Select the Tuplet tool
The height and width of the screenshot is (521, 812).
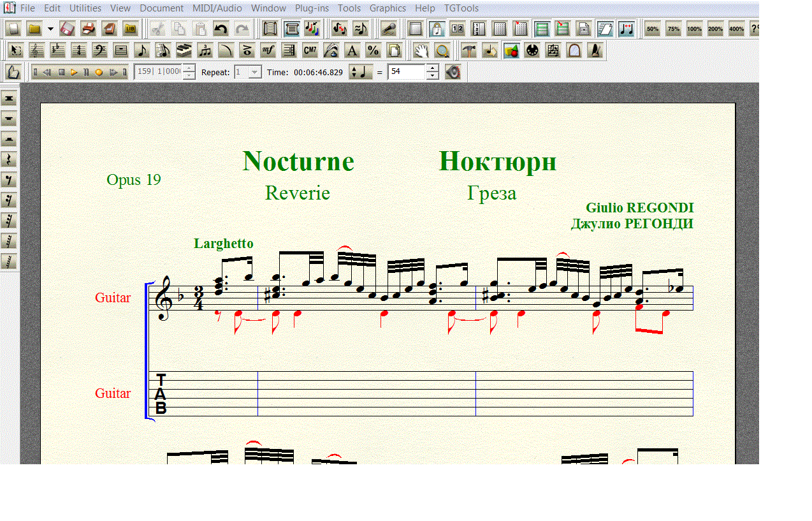(205, 50)
